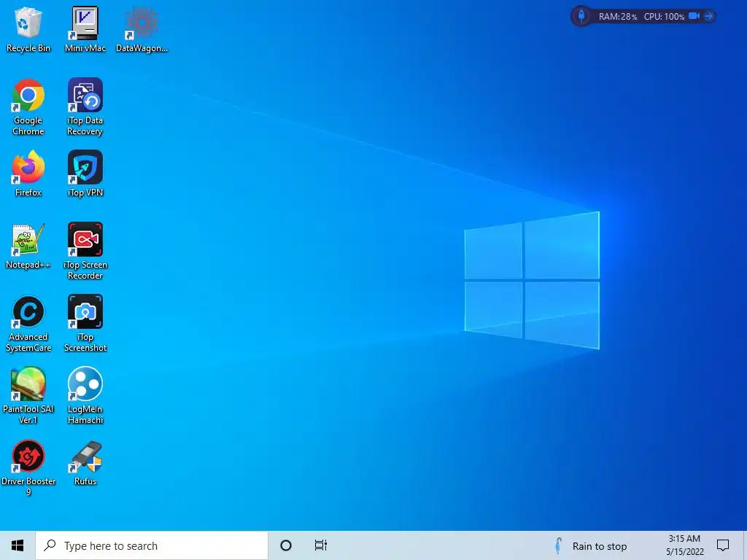Image resolution: width=747 pixels, height=560 pixels.
Task: Open the Action Center notifications icon
Action: 723,545
